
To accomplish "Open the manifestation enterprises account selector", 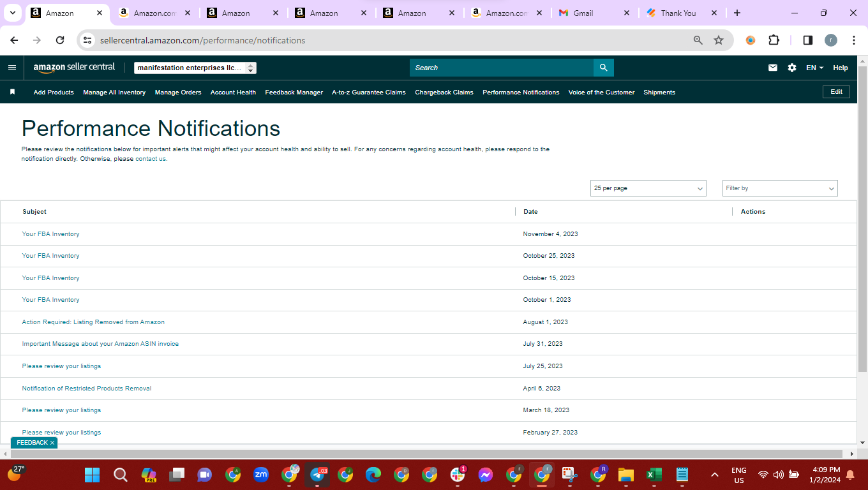I will click(195, 68).
